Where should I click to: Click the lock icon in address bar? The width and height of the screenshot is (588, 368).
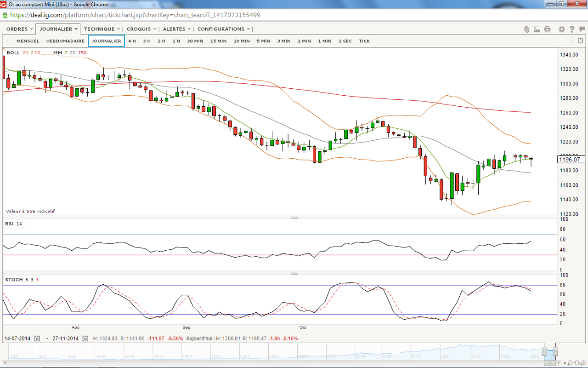point(5,15)
